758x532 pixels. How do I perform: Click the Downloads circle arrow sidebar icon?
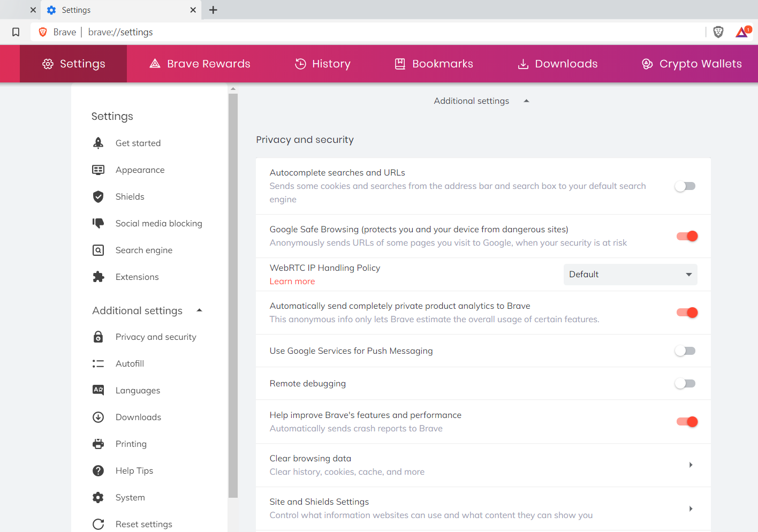(98, 417)
